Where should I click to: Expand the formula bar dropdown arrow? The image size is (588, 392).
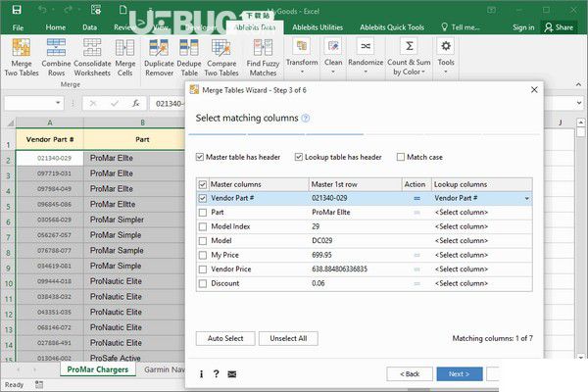click(x=579, y=103)
